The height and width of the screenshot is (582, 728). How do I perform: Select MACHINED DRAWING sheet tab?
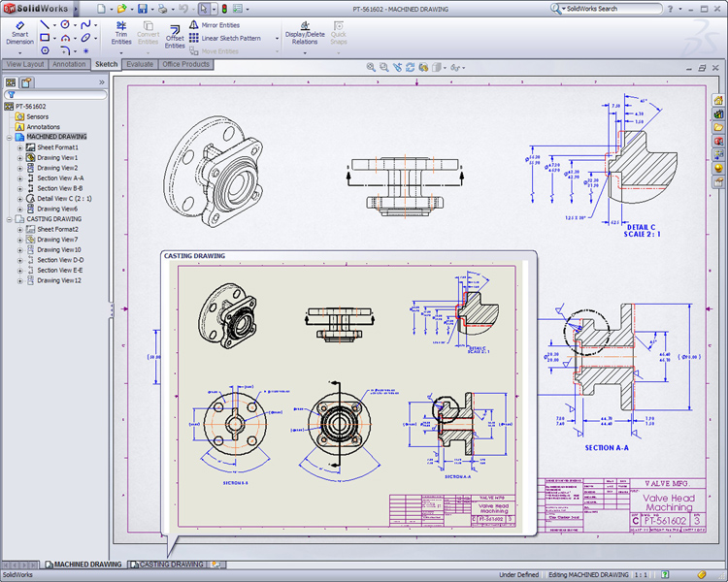tap(83, 565)
